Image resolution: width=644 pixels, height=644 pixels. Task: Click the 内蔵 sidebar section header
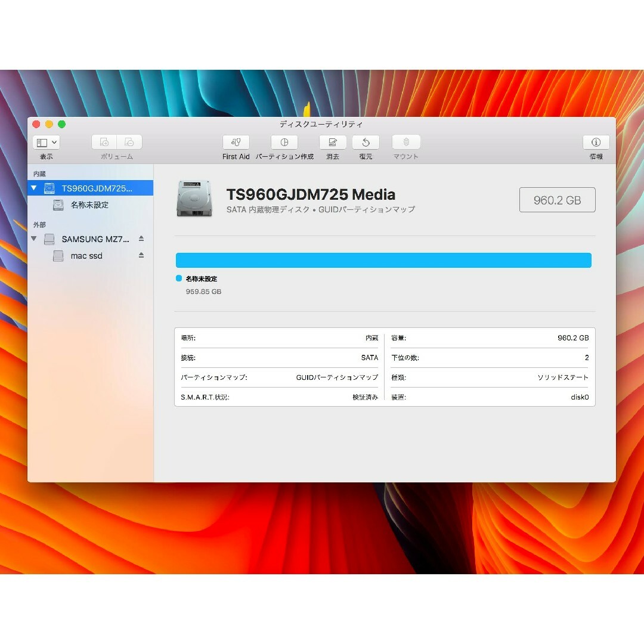(40, 174)
